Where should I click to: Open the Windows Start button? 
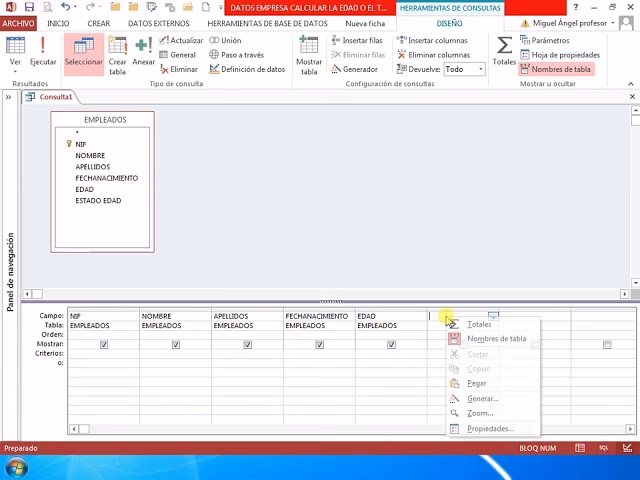[x=17, y=468]
